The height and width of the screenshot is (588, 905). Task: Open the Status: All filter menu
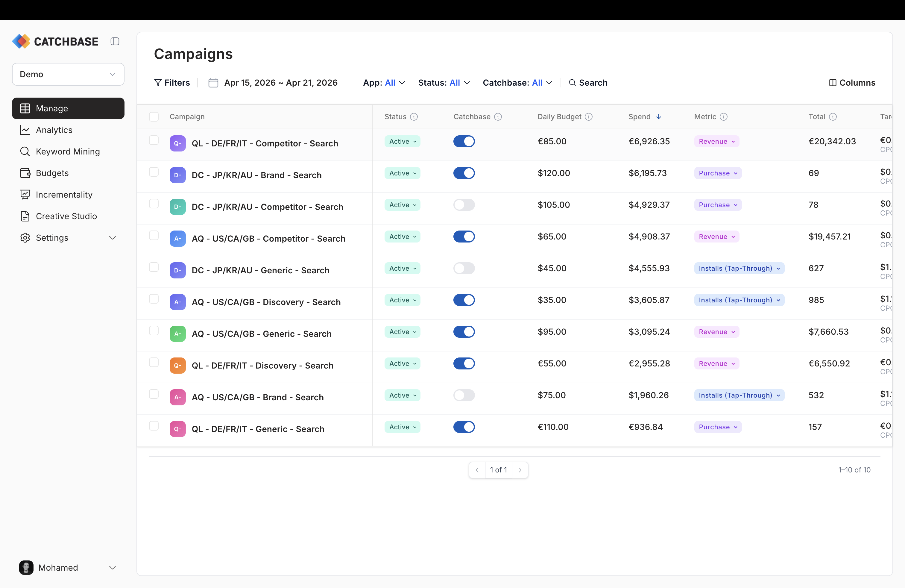pos(444,83)
